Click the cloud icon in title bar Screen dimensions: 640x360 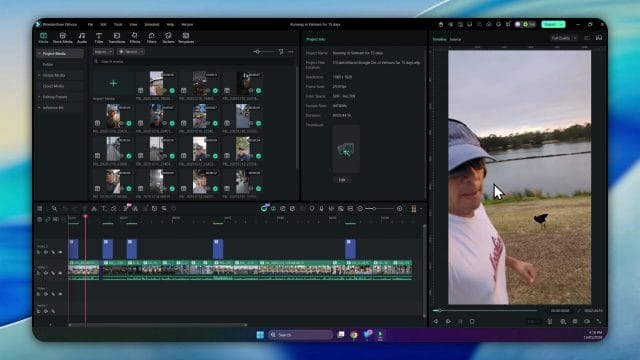(489, 24)
